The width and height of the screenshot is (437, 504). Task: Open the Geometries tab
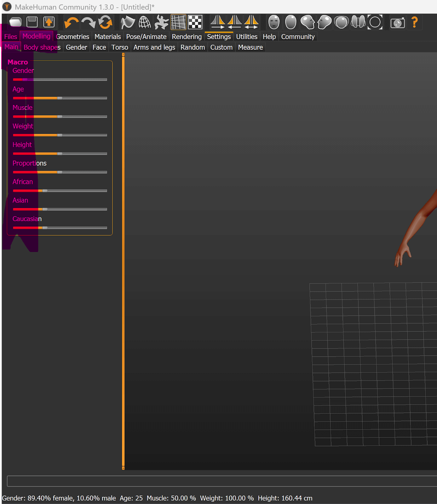pos(73,37)
